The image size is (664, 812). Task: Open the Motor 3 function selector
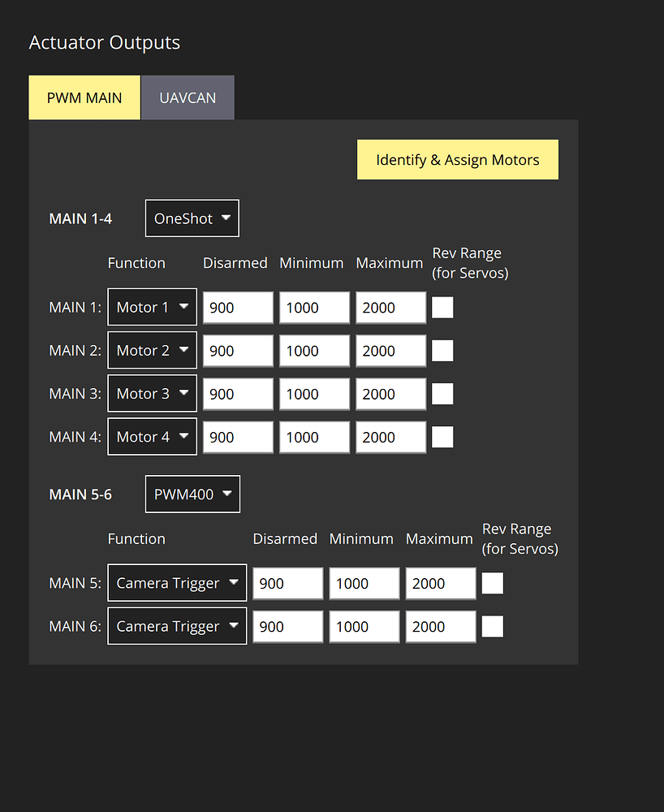tap(152, 393)
